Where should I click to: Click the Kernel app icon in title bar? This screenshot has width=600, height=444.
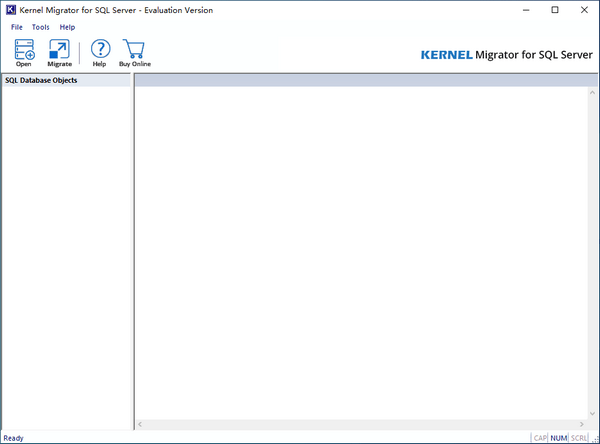click(x=10, y=10)
